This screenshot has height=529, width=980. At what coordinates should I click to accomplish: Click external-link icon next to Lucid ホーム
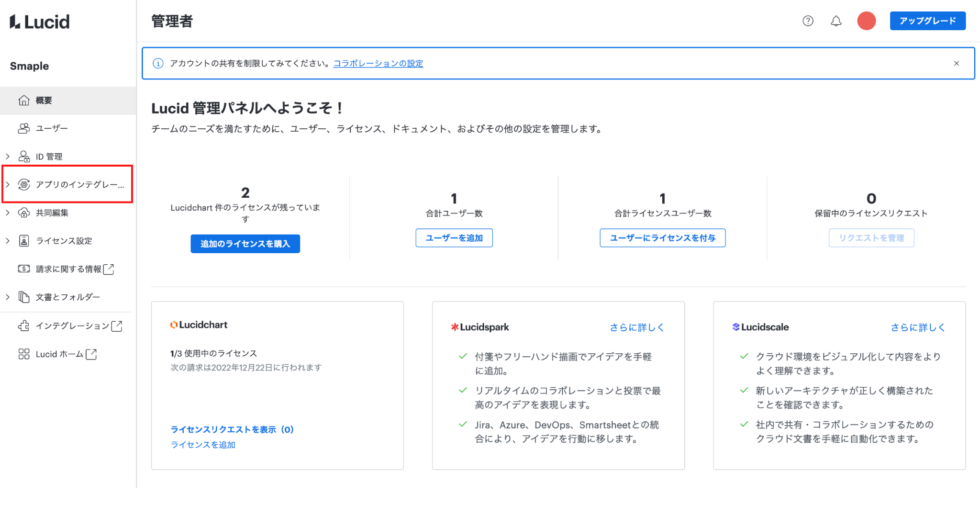pyautogui.click(x=91, y=354)
